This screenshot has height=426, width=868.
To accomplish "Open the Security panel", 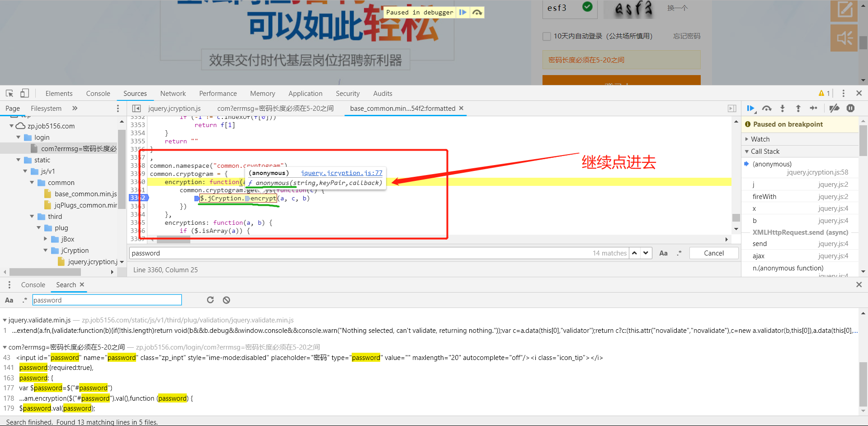I will point(348,94).
